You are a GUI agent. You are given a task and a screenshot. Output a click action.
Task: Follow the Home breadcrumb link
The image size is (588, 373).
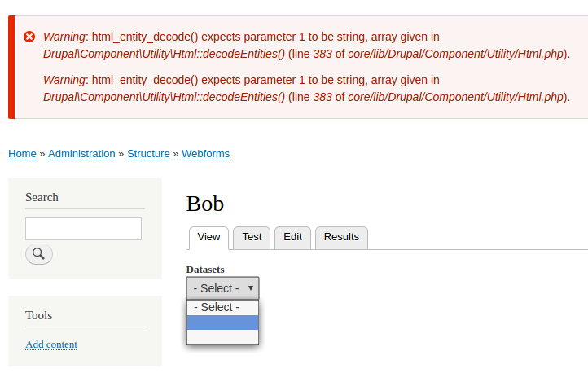pos(22,153)
